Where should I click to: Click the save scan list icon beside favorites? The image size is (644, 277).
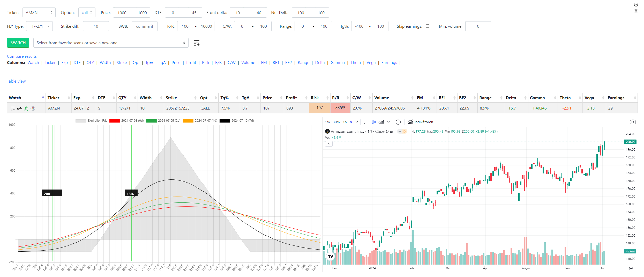click(x=197, y=43)
